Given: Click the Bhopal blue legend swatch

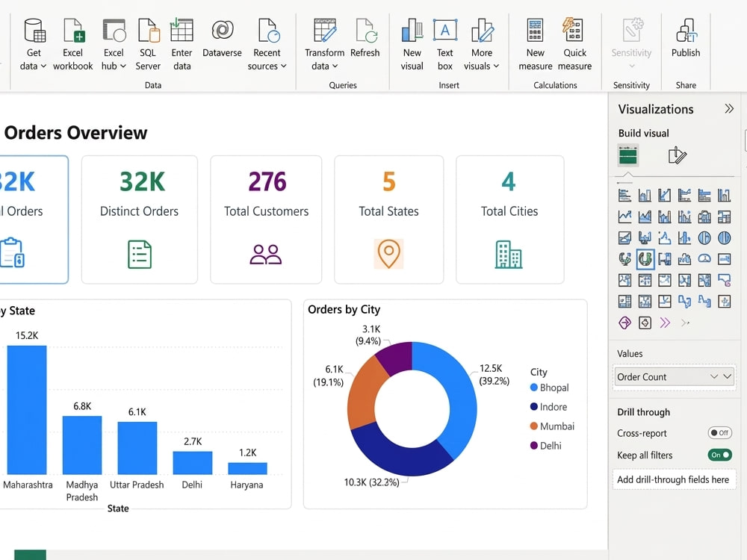Looking at the screenshot, I should coord(534,388).
